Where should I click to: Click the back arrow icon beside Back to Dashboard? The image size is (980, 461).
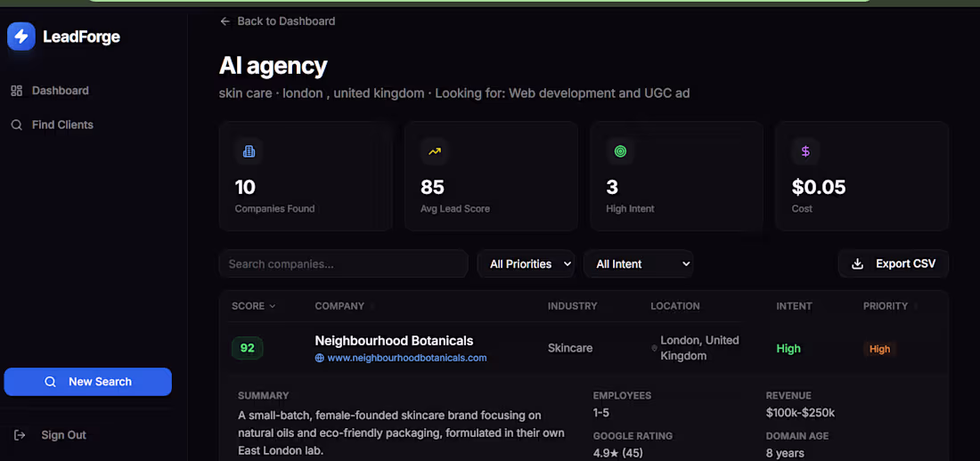225,21
